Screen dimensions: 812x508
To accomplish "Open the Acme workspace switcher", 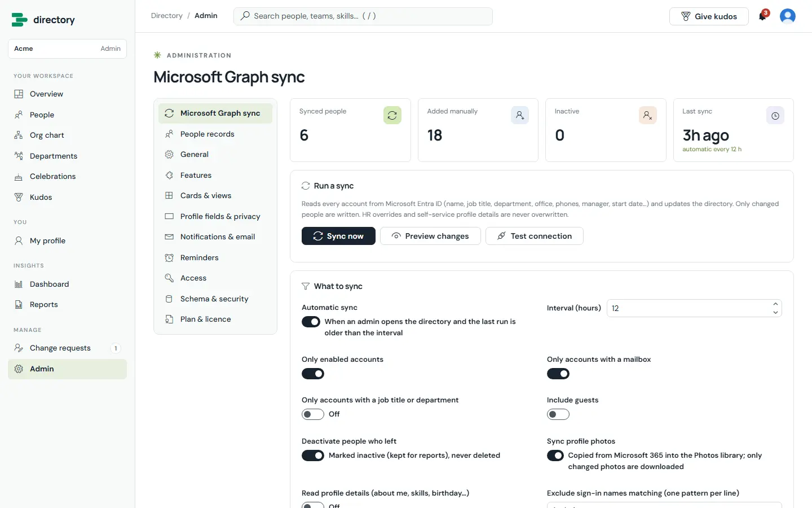I will click(67, 49).
